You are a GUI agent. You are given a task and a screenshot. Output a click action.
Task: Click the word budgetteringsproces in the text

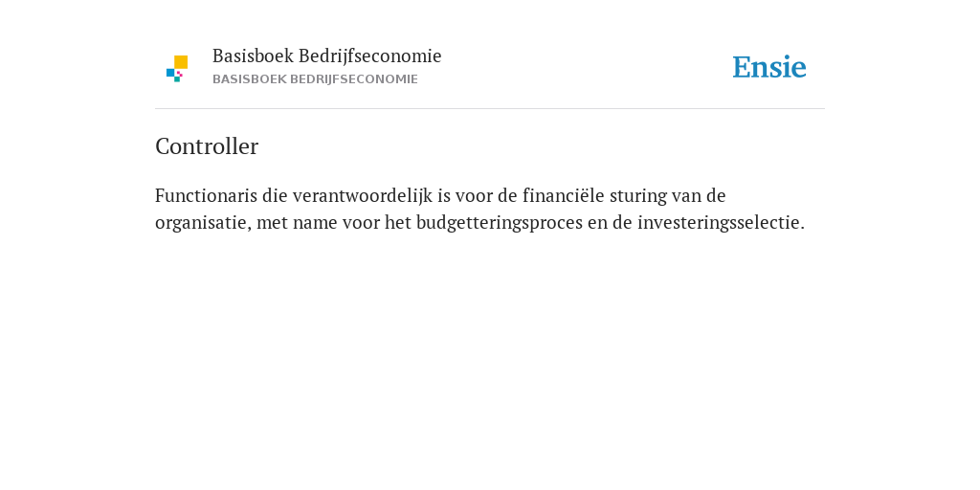coord(500,223)
